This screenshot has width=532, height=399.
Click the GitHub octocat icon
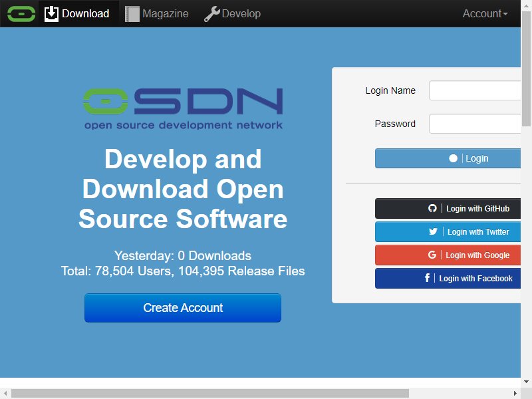tap(432, 208)
